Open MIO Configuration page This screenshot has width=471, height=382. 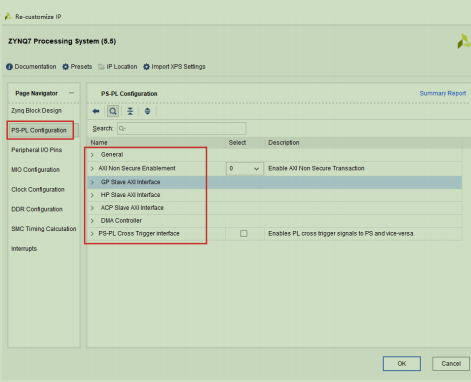pyautogui.click(x=35, y=170)
